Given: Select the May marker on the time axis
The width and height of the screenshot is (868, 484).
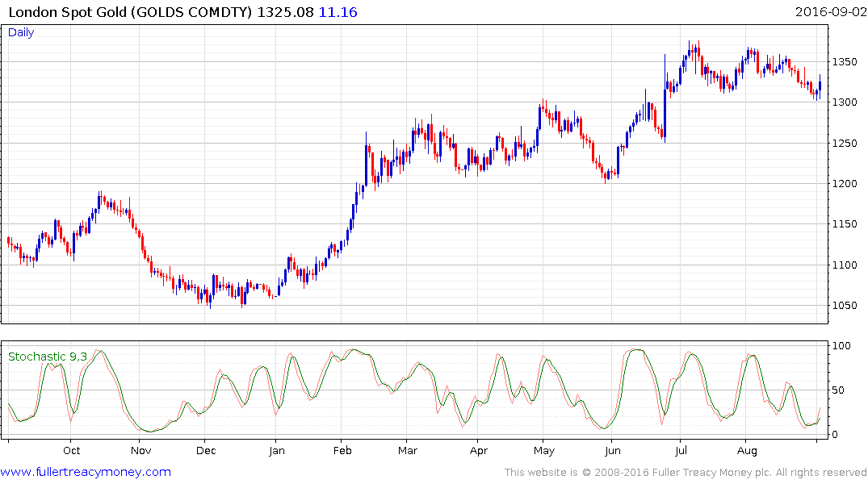Looking at the screenshot, I should point(544,451).
